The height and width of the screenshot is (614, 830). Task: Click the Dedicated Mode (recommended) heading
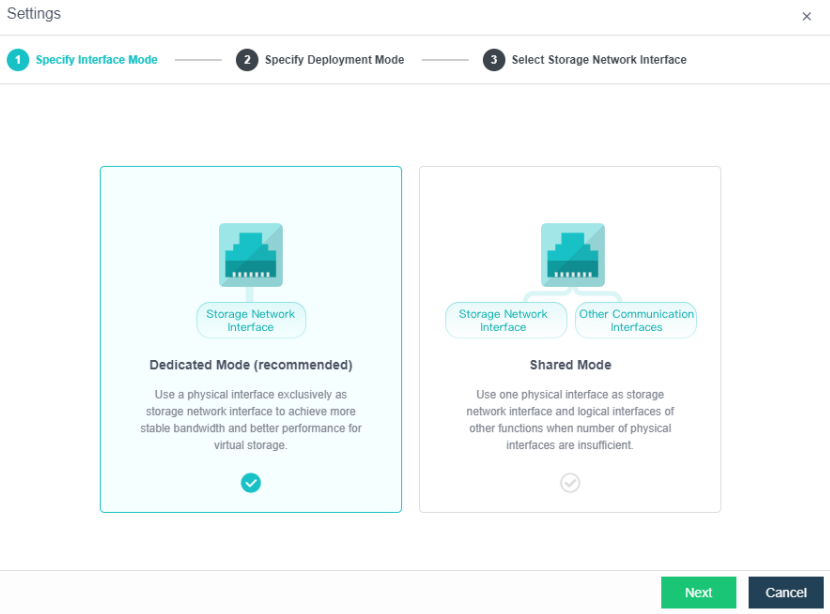pyautogui.click(x=251, y=365)
